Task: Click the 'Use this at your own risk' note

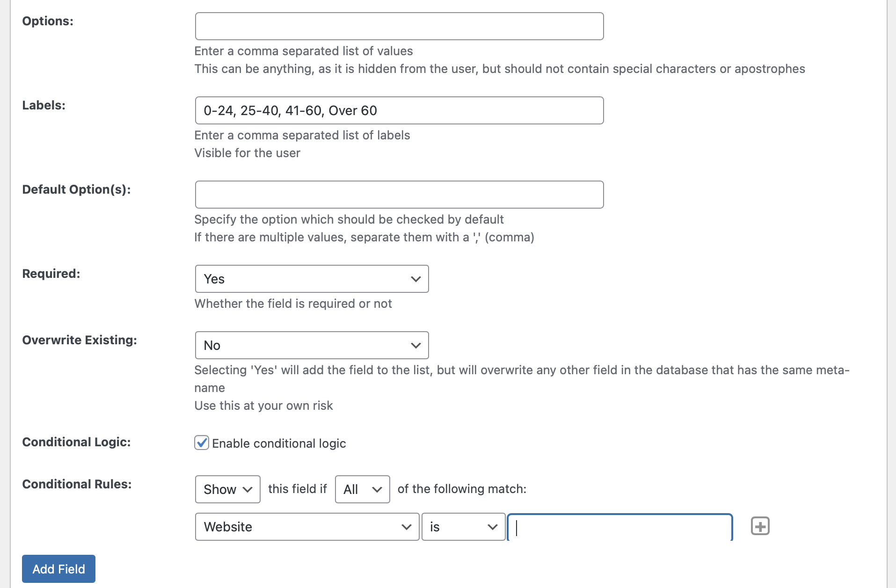Action: pos(263,406)
